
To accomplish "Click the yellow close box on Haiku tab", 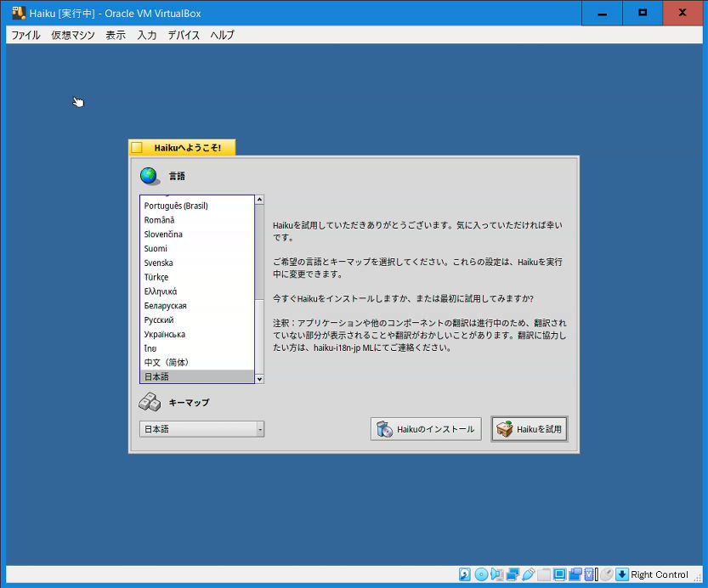I will 137,148.
